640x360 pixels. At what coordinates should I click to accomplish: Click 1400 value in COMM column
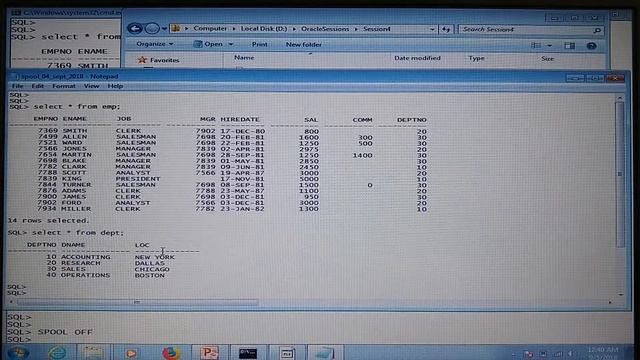coord(362,155)
